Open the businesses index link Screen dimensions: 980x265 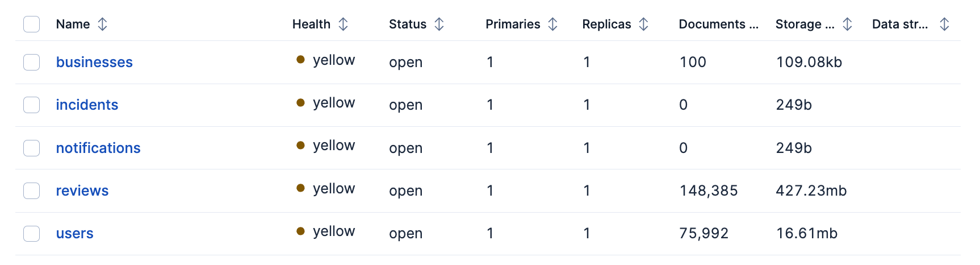pos(94,62)
